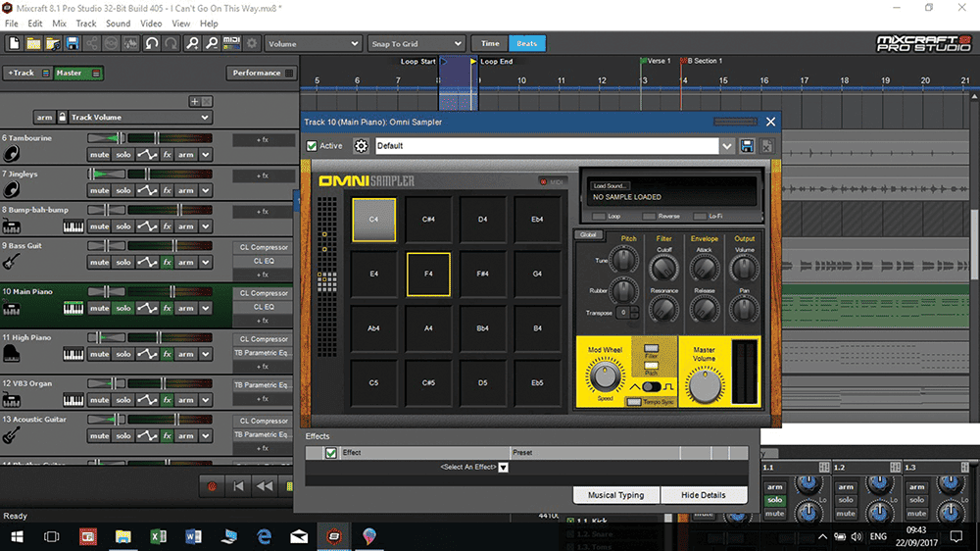Screen dimensions: 980x551
Task: Open the Help menu
Action: pos(209,24)
